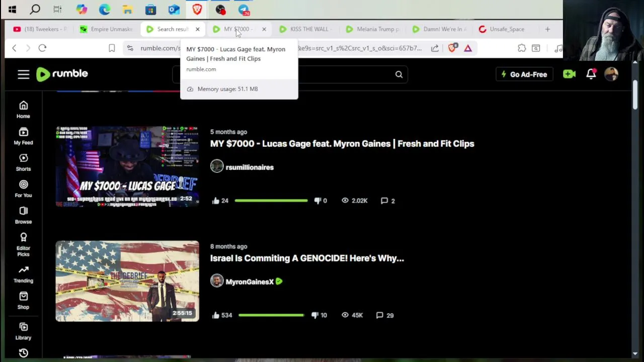
Task: Close the Search results tab
Action: pos(197,29)
